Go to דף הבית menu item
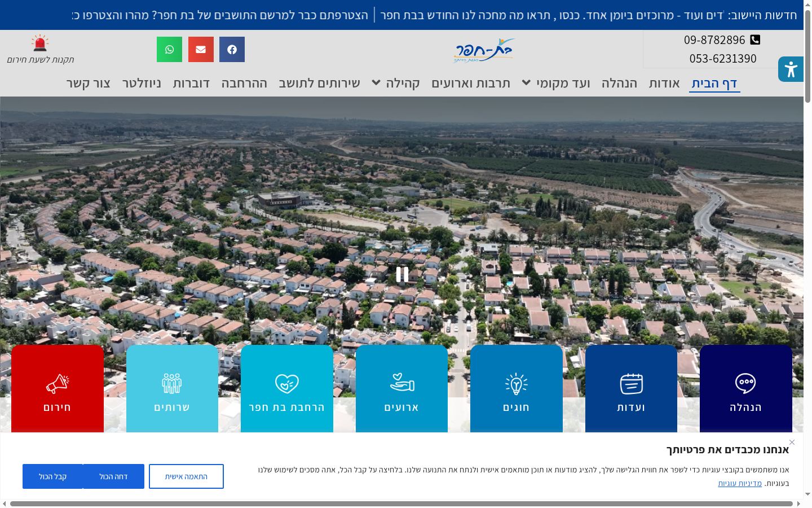Image resolution: width=812 pixels, height=508 pixels. pyautogui.click(x=714, y=83)
